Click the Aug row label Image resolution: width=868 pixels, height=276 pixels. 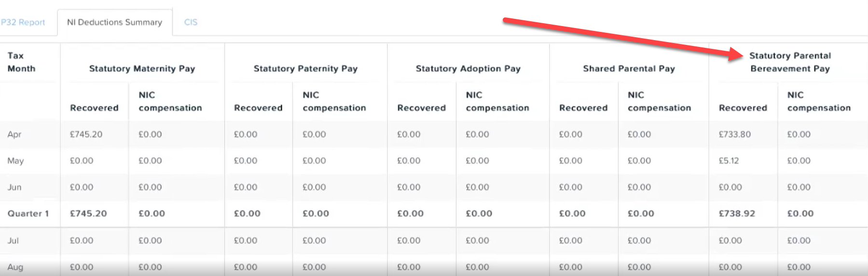point(15,267)
